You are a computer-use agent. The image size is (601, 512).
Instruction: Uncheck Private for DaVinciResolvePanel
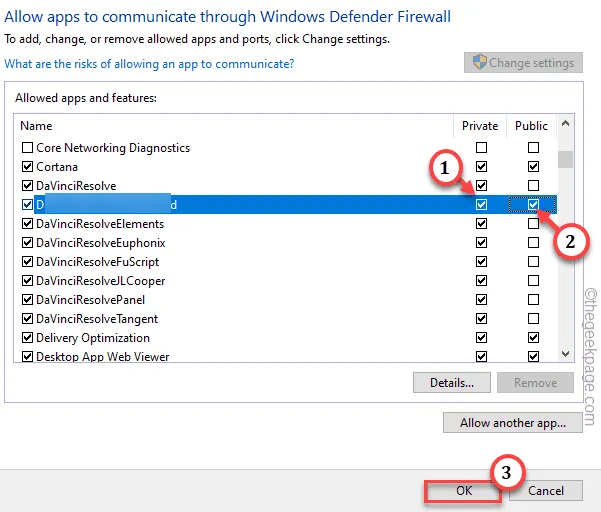pos(481,300)
